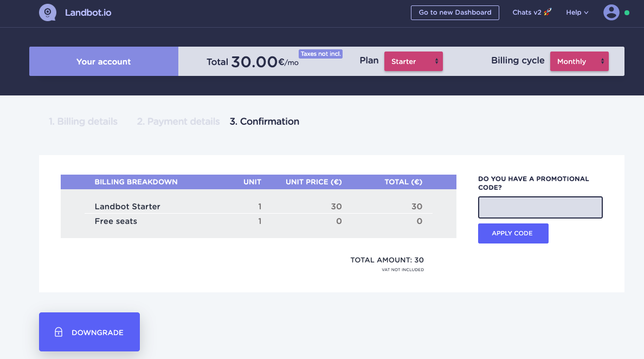Click the VAT NOT INCLUDED note
Screen dimensions: 644x359
click(402, 270)
